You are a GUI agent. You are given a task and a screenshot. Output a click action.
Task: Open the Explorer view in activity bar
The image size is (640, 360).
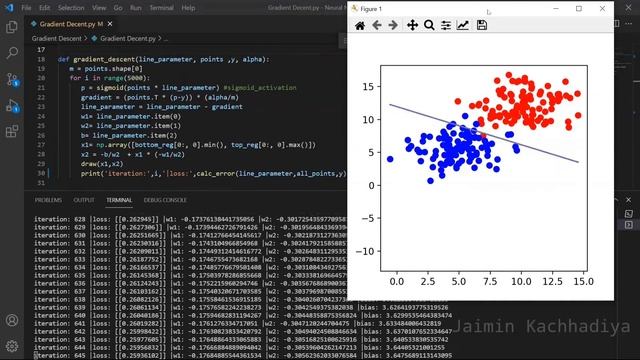pyautogui.click(x=12, y=27)
